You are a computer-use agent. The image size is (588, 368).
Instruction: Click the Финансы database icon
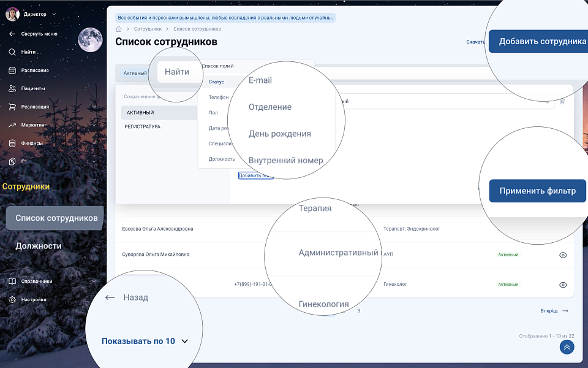(x=12, y=143)
